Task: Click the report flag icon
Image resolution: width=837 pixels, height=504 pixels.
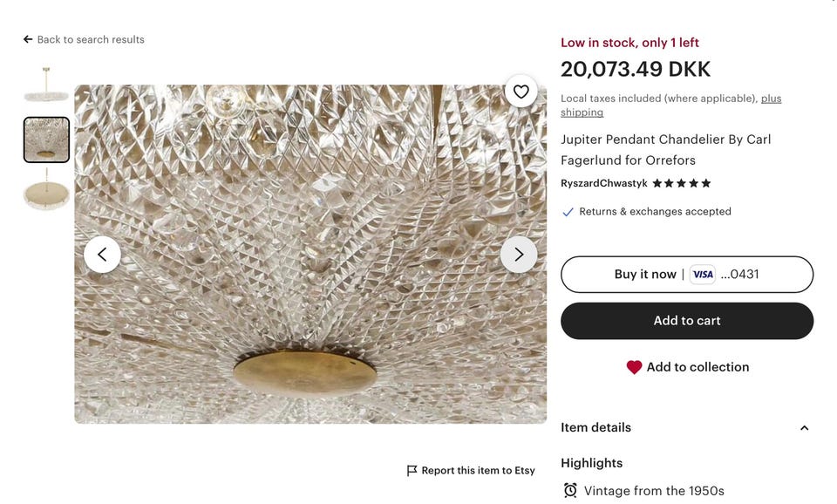Action: [412, 471]
